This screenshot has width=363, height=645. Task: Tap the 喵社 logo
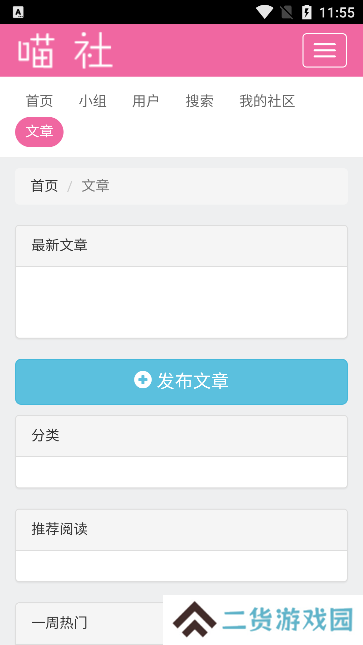65,51
